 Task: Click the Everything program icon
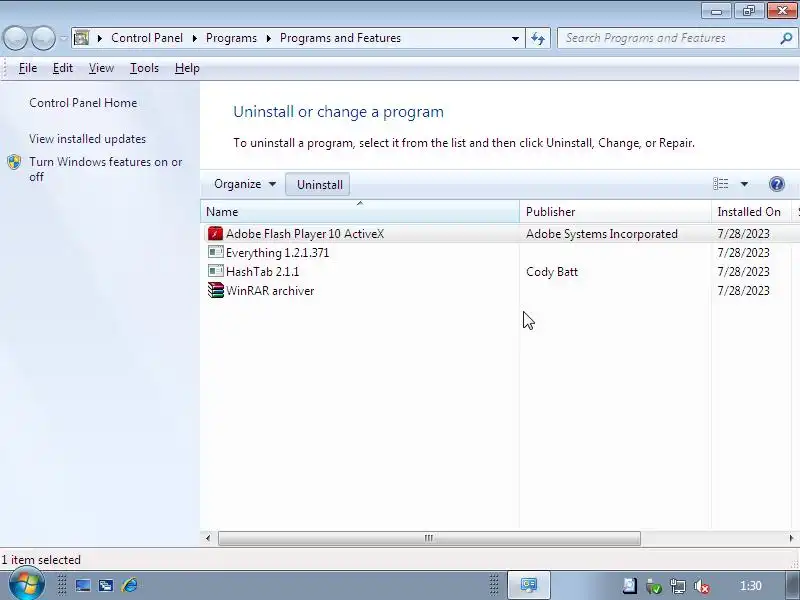pyautogui.click(x=215, y=252)
